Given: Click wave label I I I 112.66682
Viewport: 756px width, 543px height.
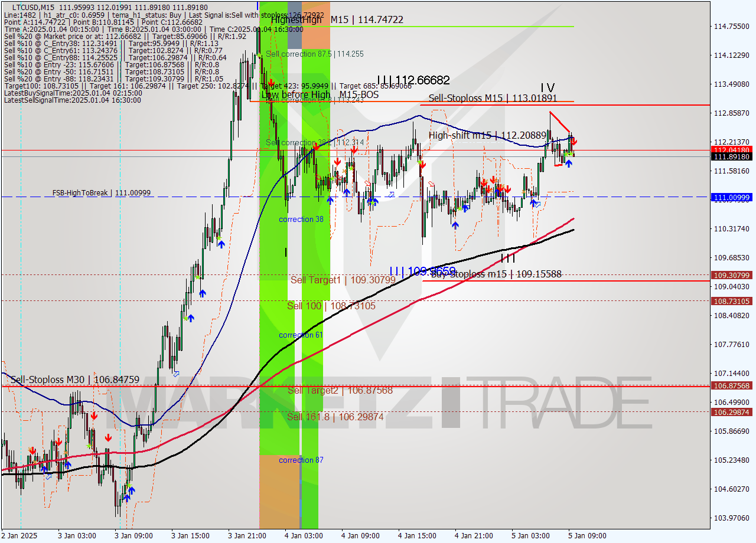Looking at the screenshot, I should tap(413, 80).
